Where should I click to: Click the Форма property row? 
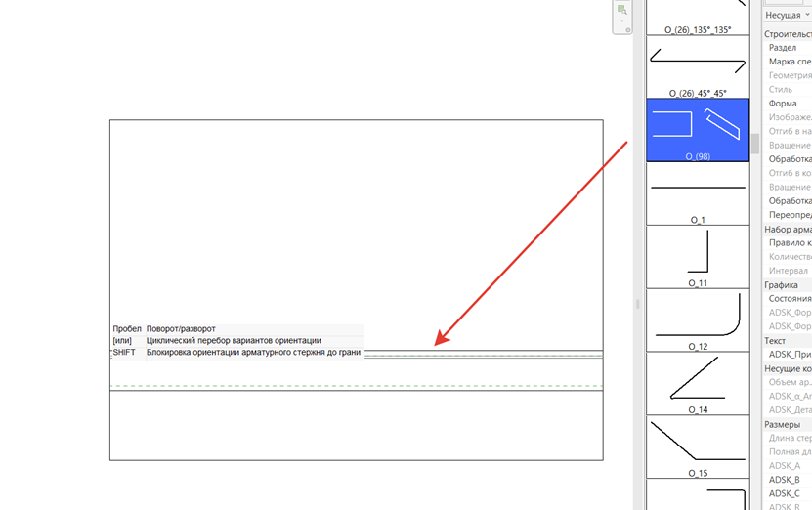tap(788, 104)
